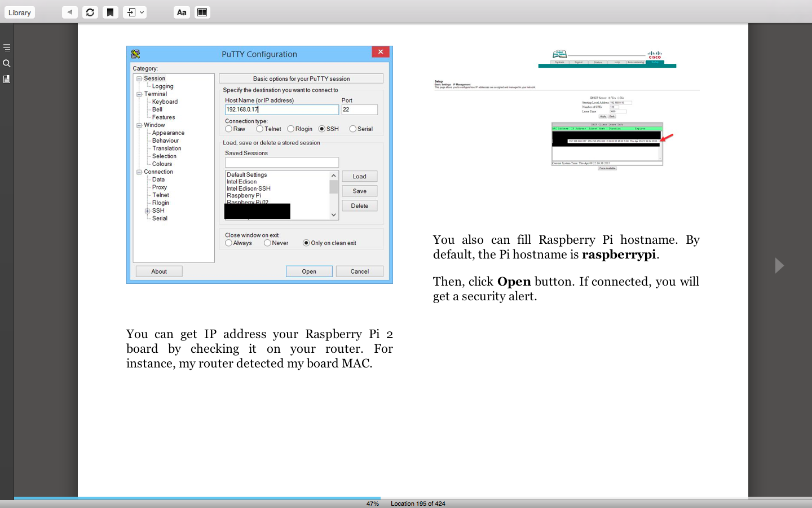The width and height of the screenshot is (812, 508).
Task: Click the About button in PuTTY
Action: [x=159, y=271]
